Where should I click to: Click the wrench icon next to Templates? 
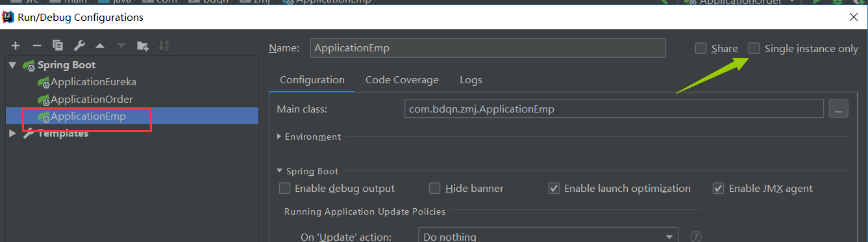pos(29,133)
